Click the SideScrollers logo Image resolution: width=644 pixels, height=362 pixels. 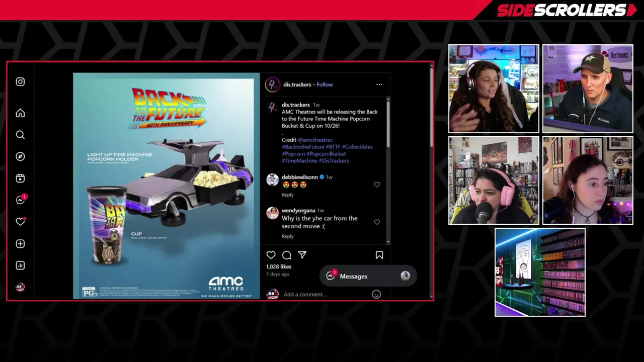coord(566,10)
